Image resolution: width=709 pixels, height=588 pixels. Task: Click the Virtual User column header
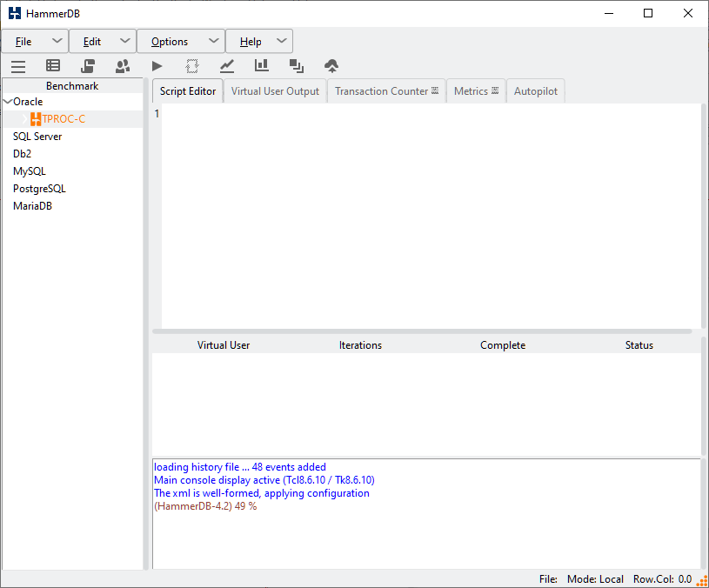[x=224, y=345]
